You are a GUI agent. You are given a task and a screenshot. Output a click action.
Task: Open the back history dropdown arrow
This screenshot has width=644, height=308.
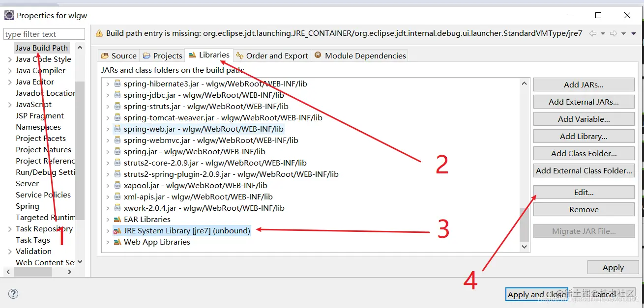coord(603,34)
